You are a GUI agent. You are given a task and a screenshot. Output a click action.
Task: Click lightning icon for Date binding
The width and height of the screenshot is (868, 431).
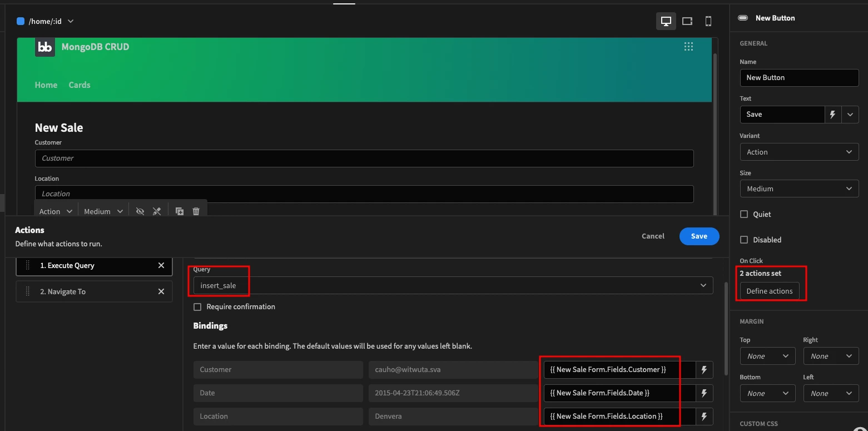(705, 393)
